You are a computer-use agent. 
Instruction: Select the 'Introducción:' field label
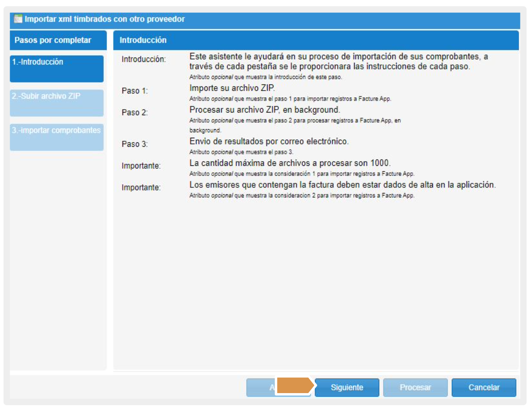(x=143, y=59)
